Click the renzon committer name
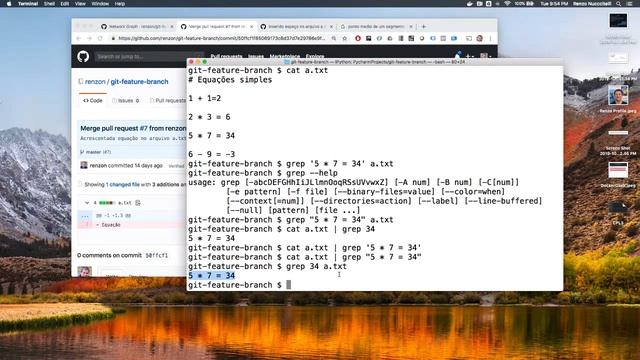Viewport: 640px width, 360px height. [x=98, y=165]
